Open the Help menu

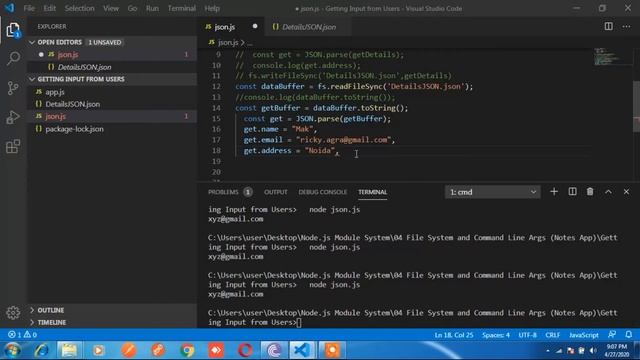point(212,8)
